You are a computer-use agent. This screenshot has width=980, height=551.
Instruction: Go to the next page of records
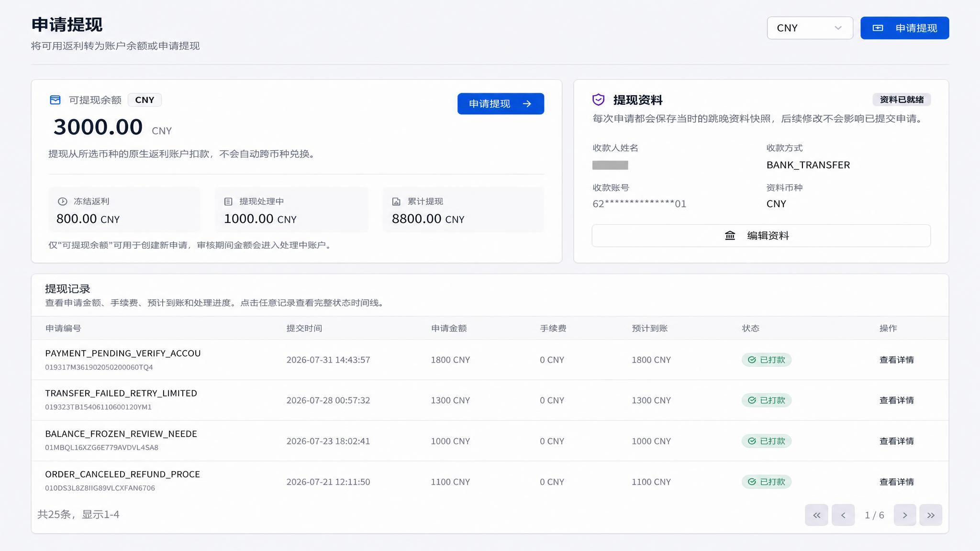pos(905,515)
